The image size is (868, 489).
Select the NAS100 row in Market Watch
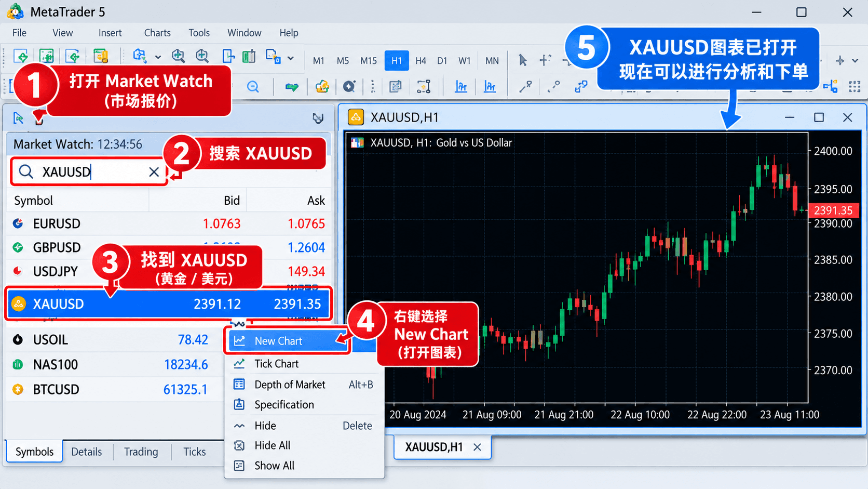coord(114,364)
